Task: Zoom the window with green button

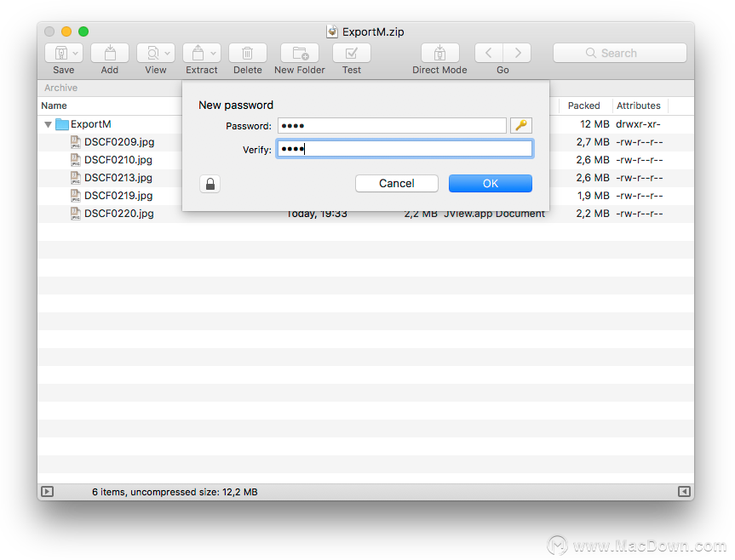Action: [83, 31]
